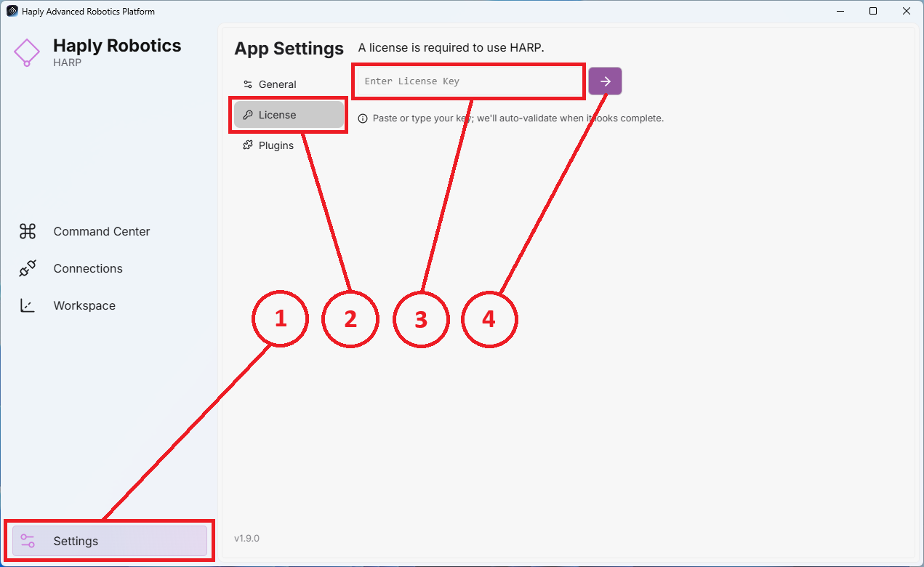Click the HARP subtitle text
This screenshot has width=924, height=567.
pyautogui.click(x=67, y=63)
